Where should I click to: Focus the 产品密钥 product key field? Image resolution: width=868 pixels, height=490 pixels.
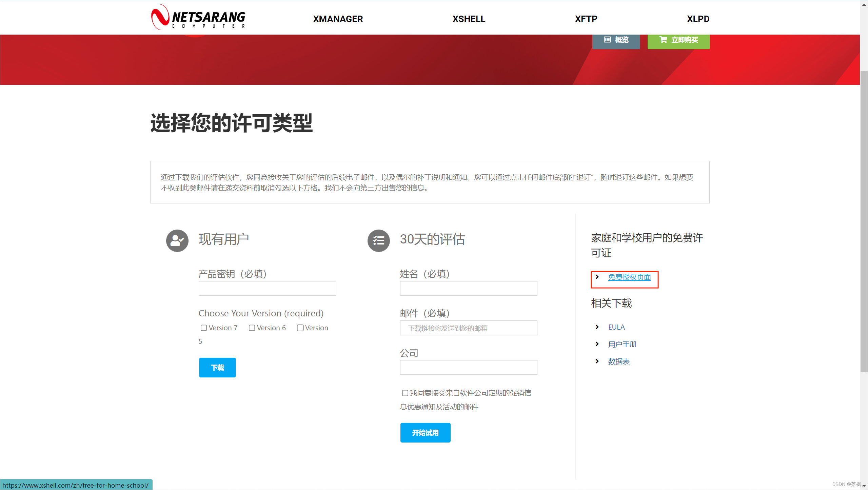pyautogui.click(x=267, y=288)
